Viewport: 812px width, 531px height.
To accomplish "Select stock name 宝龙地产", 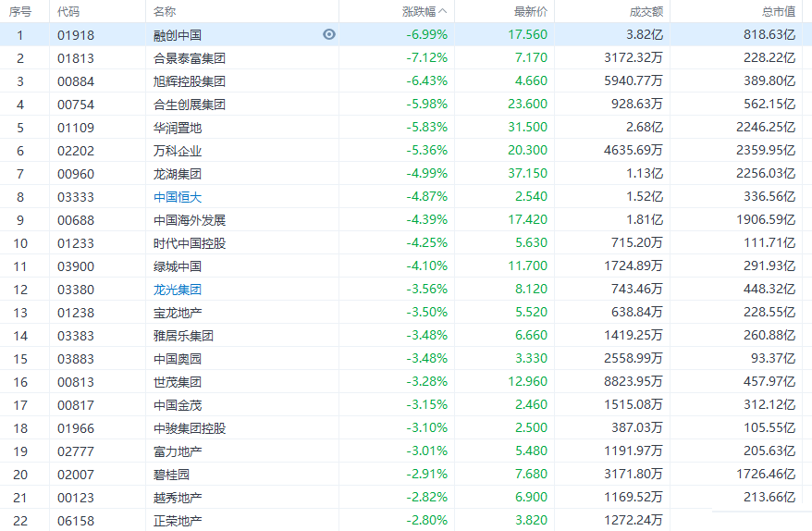I will click(x=178, y=313).
